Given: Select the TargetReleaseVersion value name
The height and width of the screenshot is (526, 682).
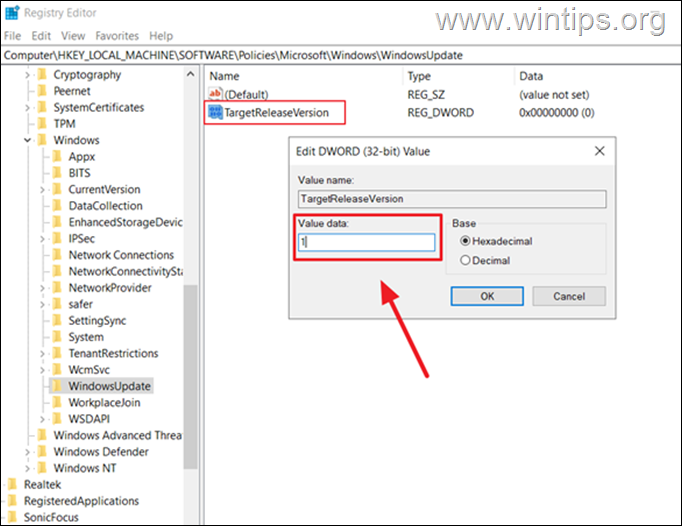Looking at the screenshot, I should click(x=277, y=113).
